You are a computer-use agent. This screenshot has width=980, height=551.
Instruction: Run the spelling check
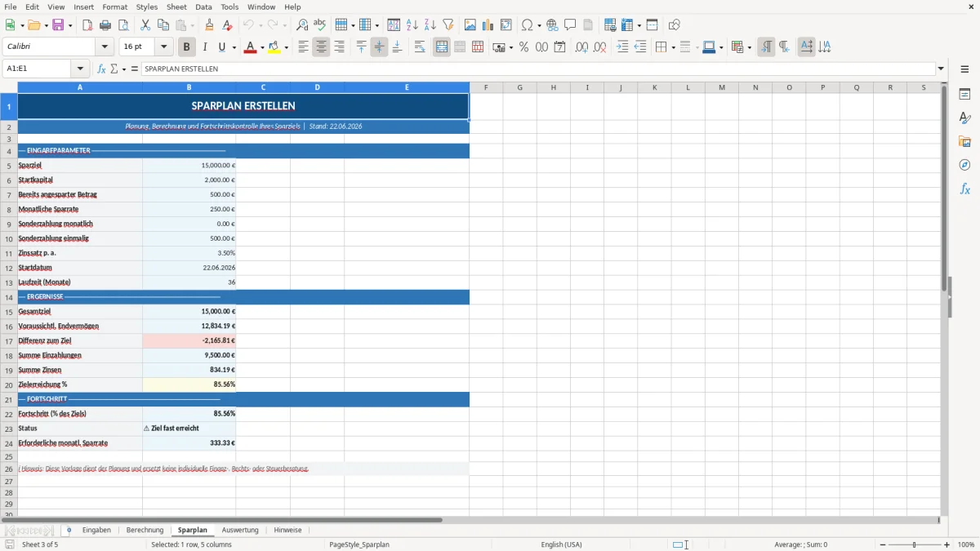(x=320, y=25)
